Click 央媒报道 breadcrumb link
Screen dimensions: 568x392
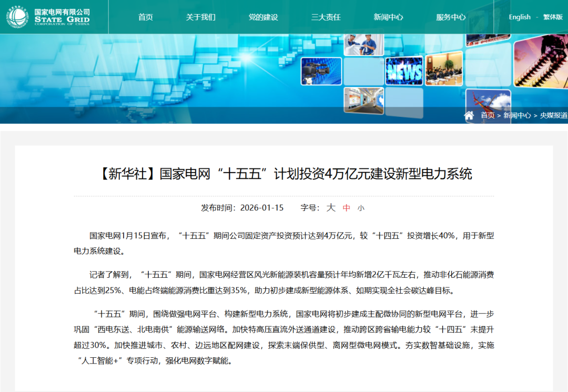553,115
